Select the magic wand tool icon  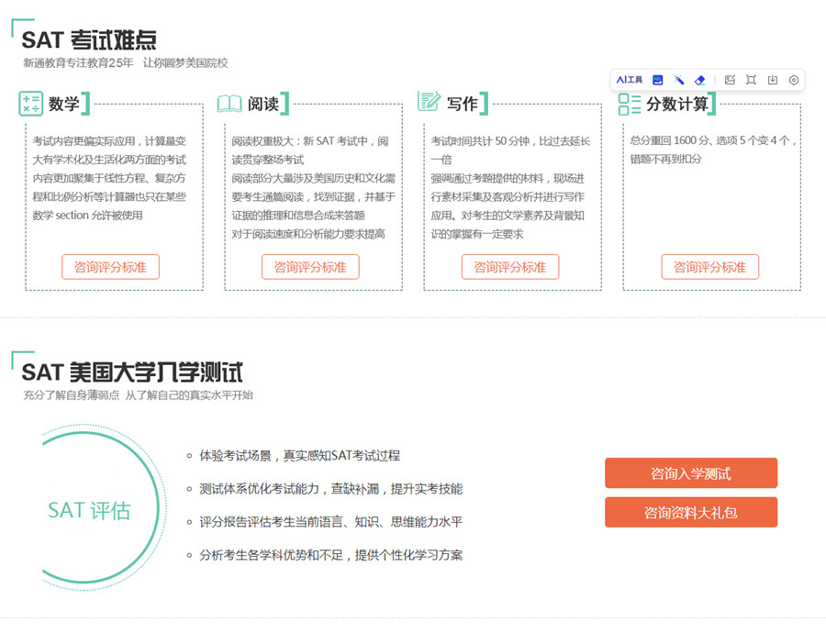point(679,80)
